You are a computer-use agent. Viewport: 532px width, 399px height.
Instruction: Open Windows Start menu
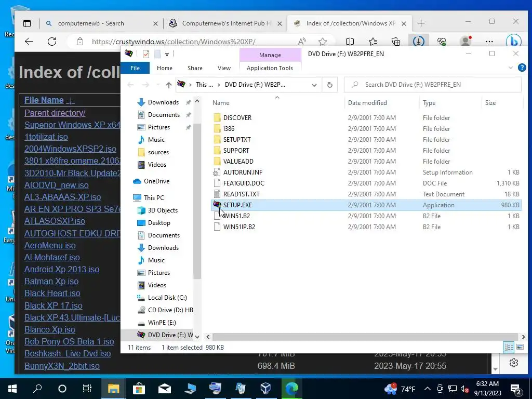click(12, 389)
